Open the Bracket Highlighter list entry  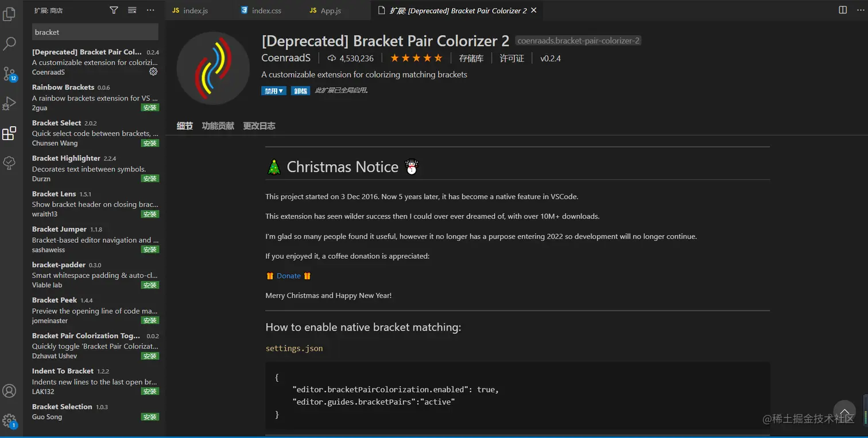95,168
